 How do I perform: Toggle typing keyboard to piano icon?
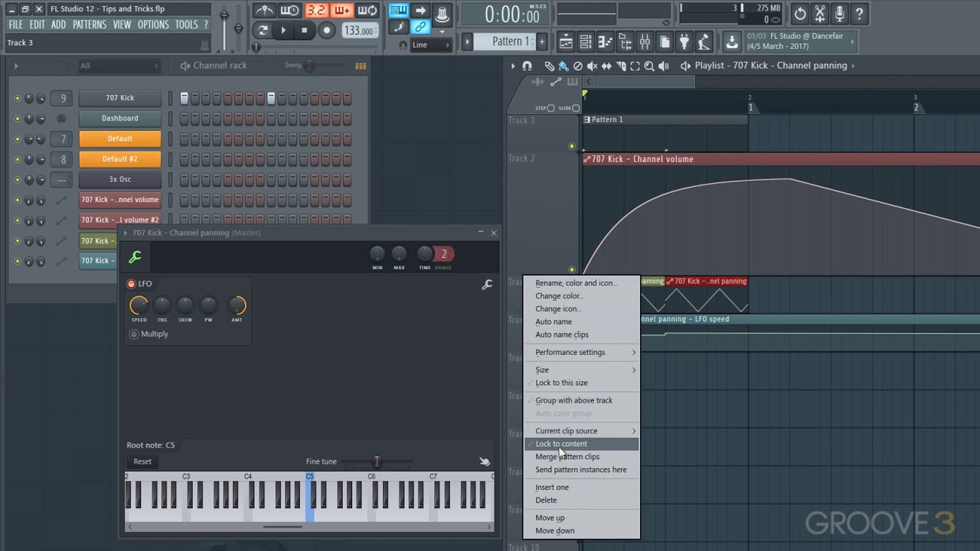click(399, 11)
